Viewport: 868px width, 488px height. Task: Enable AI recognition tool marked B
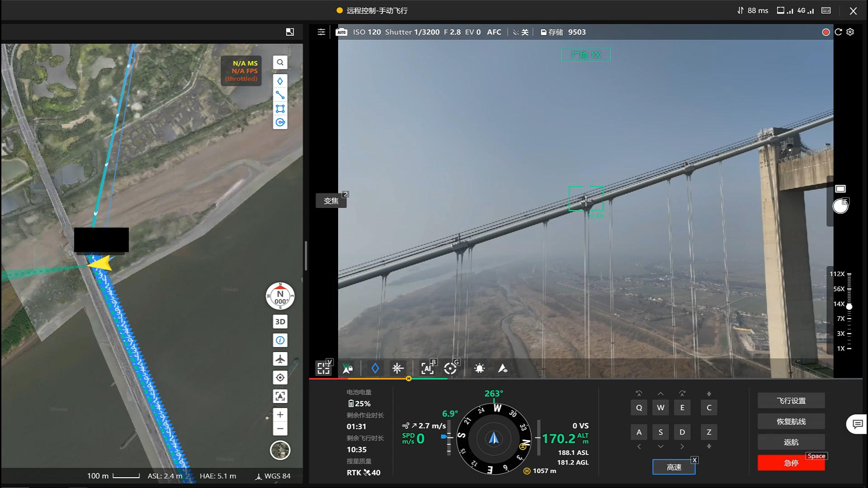[427, 369]
